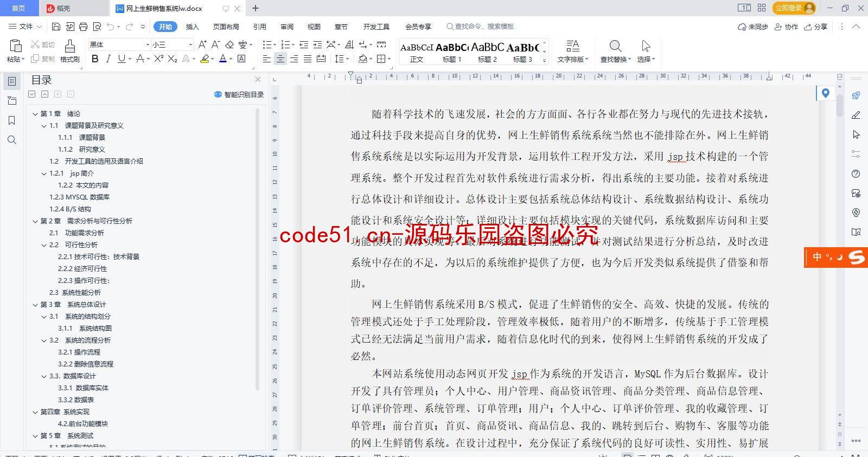
Task: Switch to the 页面布局 ribbon tab
Action: (226, 27)
